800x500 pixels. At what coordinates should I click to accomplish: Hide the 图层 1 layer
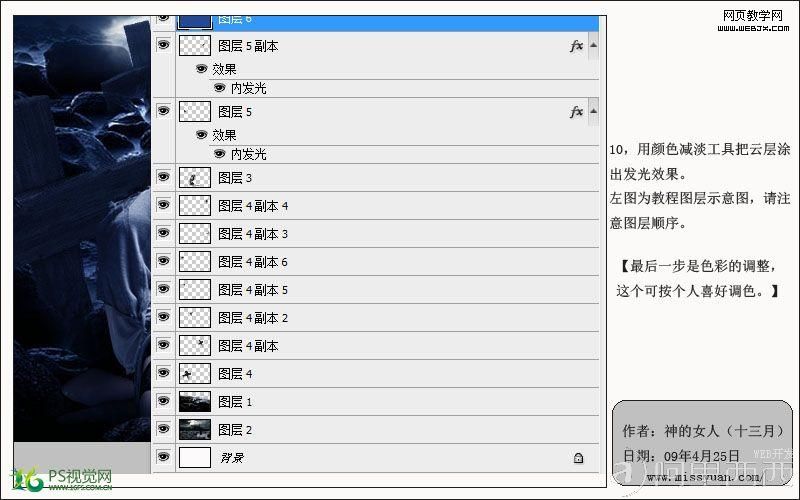coord(163,401)
